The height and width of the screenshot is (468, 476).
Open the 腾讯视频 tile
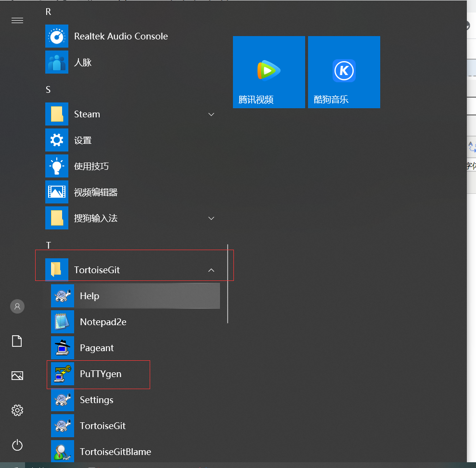269,72
